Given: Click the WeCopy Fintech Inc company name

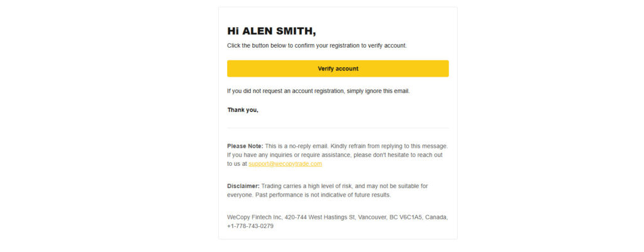Looking at the screenshot, I should [255, 217].
